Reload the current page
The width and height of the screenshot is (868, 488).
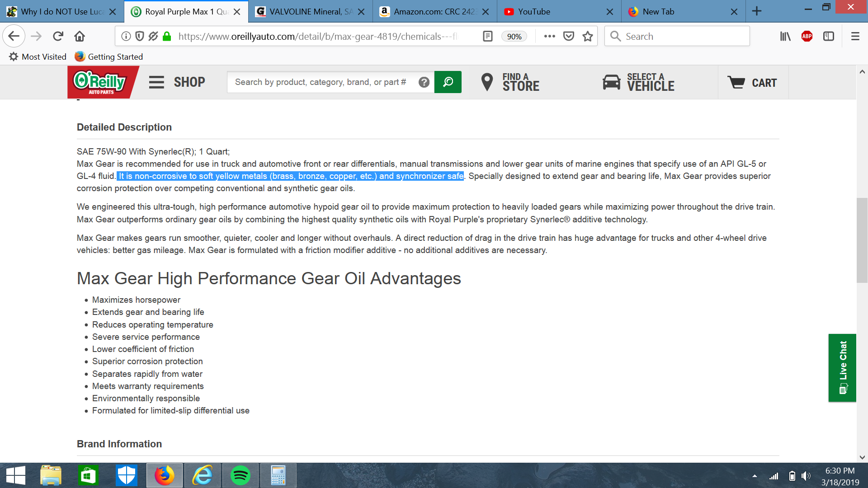pyautogui.click(x=58, y=36)
